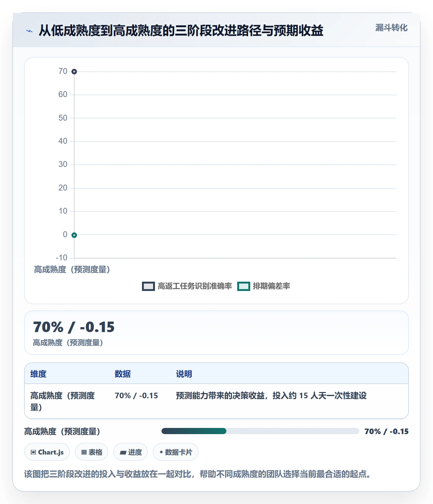Click the 高成熟度（预测度量） caption under the large stat

pyautogui.click(x=68, y=343)
